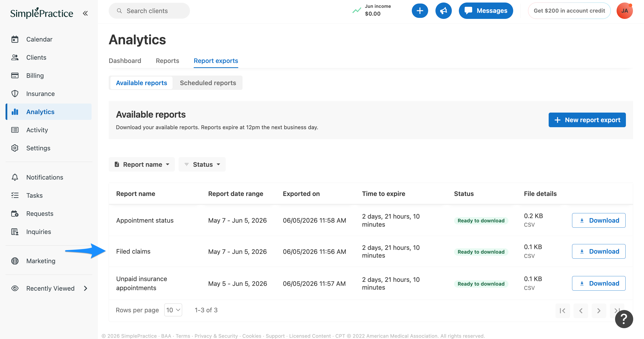Collapse the sidebar with the double chevron

click(85, 13)
